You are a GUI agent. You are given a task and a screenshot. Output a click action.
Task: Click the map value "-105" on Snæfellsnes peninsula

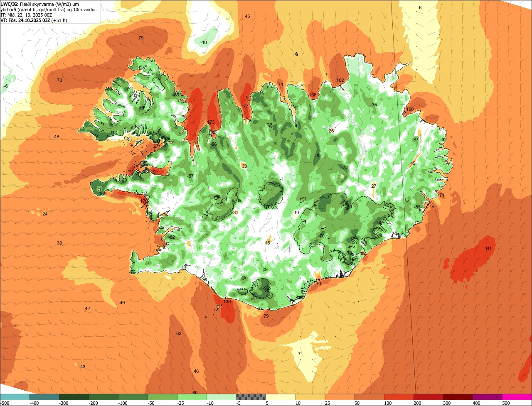[x=102, y=194]
